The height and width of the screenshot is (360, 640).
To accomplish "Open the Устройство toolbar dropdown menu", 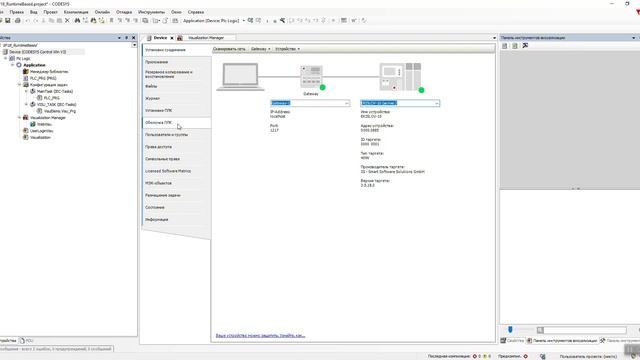I will 287,49.
